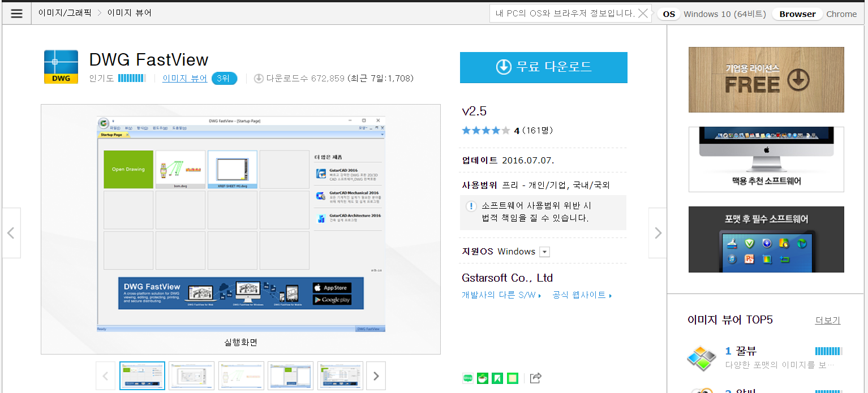Open the 포맷 후 필수 소프트웨어 banner
Viewport: 868px width, 393px height.
(x=766, y=239)
